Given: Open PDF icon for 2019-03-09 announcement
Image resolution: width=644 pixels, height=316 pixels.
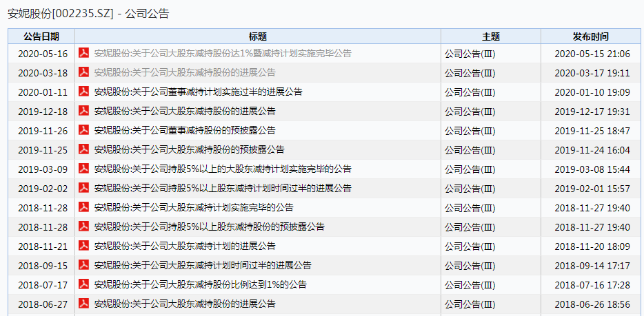Looking at the screenshot, I should pos(84,169).
